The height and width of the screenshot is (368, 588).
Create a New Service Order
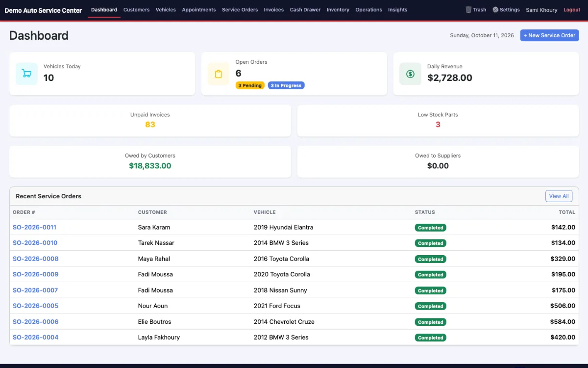(x=549, y=35)
